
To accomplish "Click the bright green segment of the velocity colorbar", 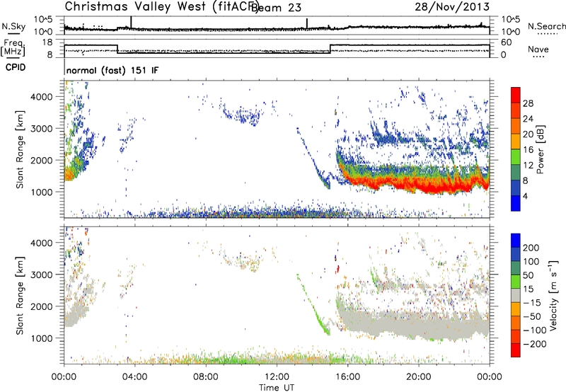I will point(516,282).
